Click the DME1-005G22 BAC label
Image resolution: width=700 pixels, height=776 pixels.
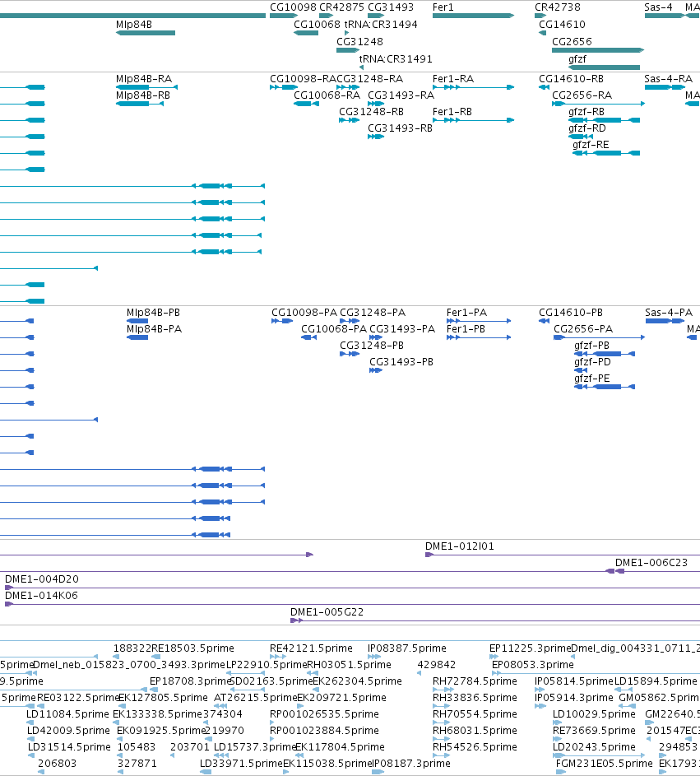pos(327,612)
